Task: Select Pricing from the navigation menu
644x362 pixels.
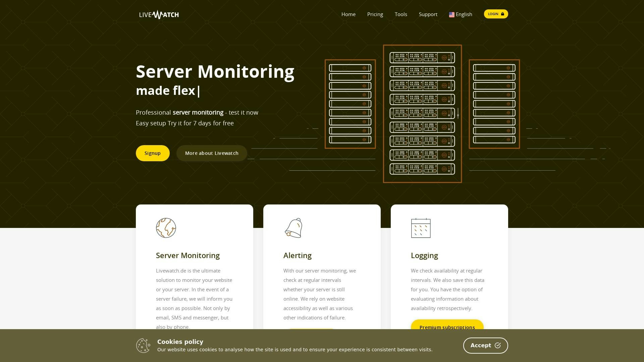Action: pos(375,14)
